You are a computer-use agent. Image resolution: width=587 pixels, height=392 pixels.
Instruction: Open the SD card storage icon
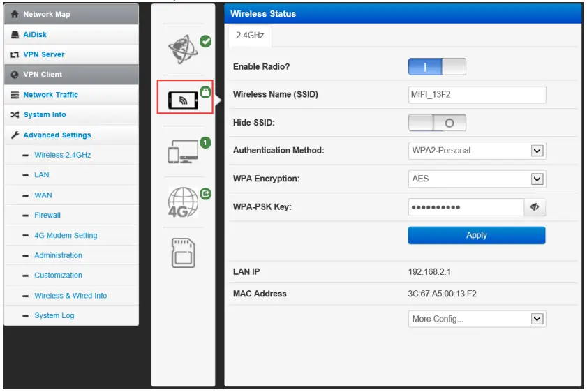(x=183, y=253)
